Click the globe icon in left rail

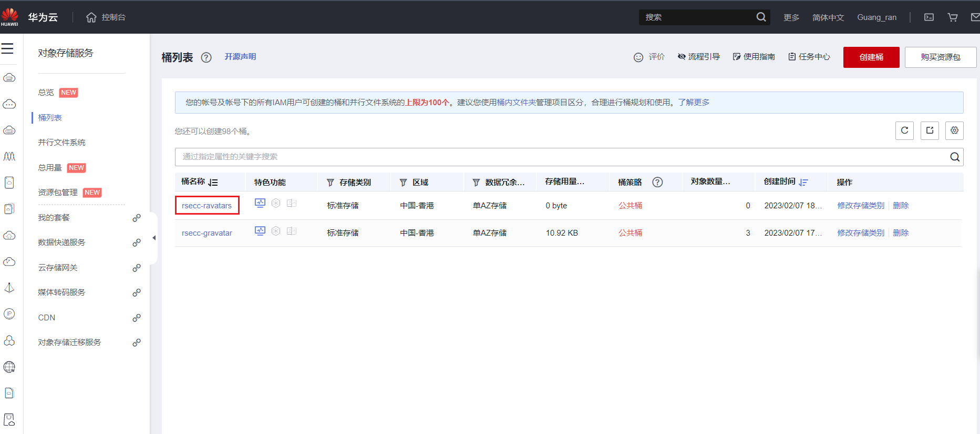(x=9, y=367)
